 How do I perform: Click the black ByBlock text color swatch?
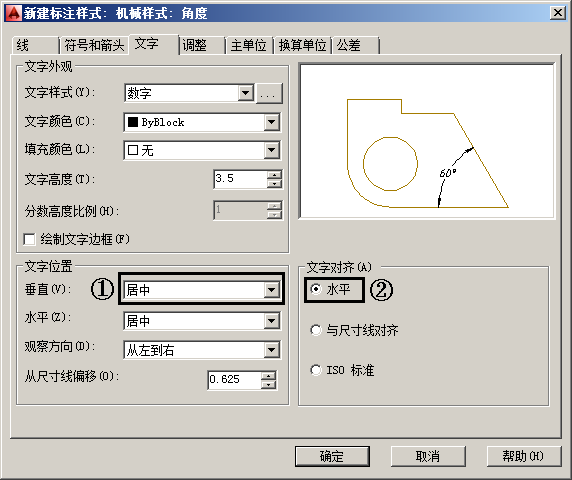pos(133,122)
